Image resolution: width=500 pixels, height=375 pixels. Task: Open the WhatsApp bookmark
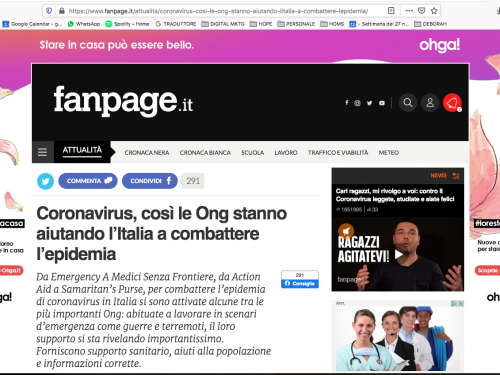pyautogui.click(x=84, y=24)
